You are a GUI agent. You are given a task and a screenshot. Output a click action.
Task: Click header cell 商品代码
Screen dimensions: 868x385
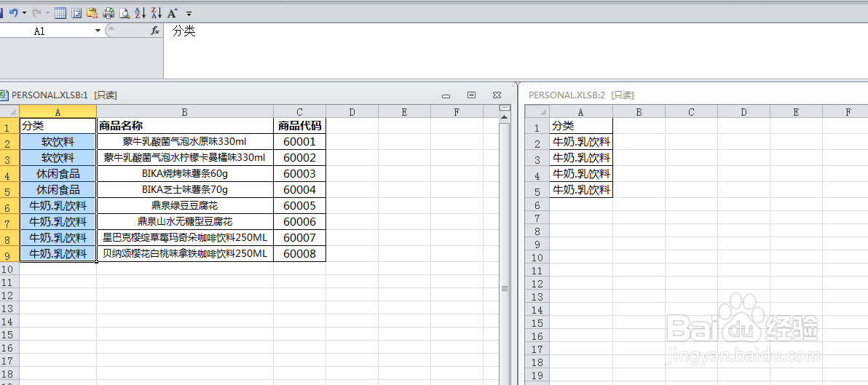pyautogui.click(x=299, y=126)
